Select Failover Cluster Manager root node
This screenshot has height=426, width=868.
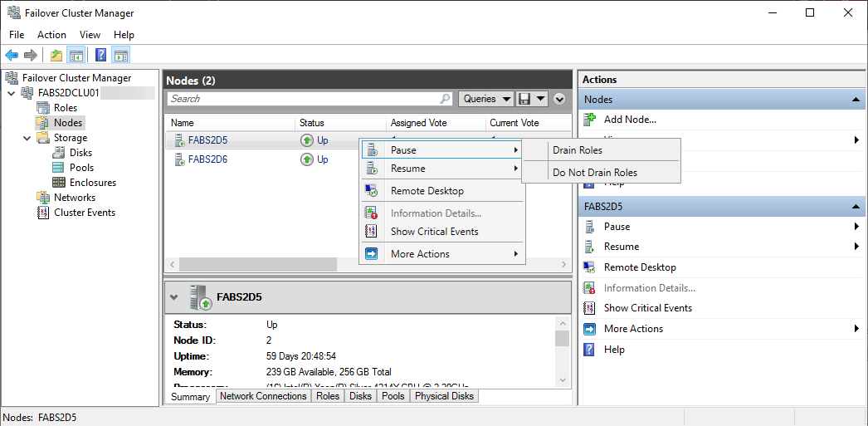[76, 78]
